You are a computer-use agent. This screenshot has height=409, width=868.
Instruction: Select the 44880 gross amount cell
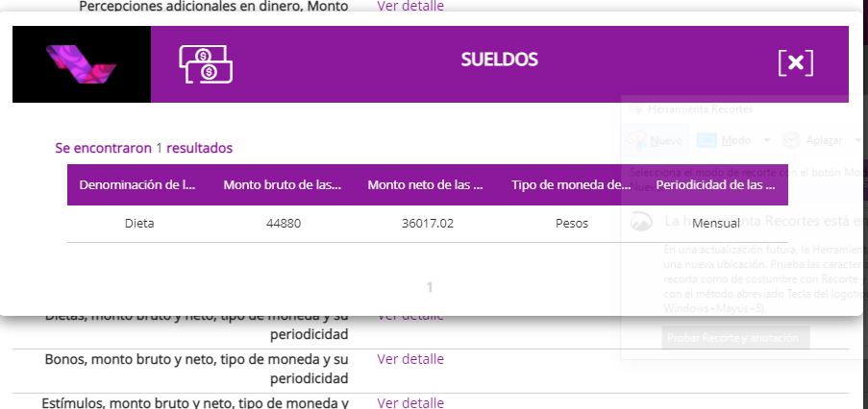[283, 224]
